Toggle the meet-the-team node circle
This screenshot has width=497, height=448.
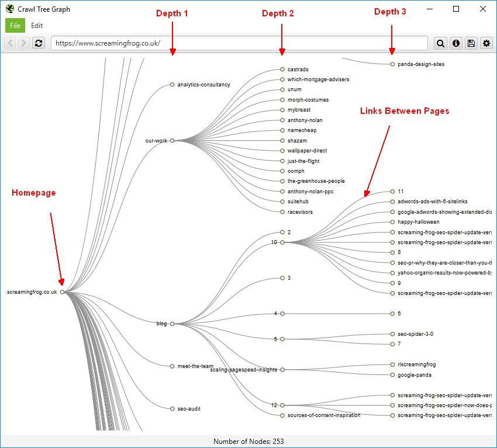173,366
